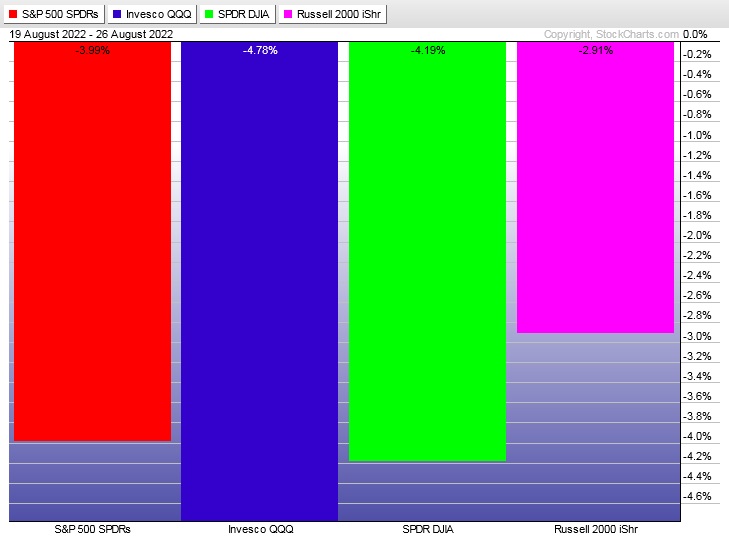
Task: Click the -0.2% y-axis tick label
Action: pos(697,54)
